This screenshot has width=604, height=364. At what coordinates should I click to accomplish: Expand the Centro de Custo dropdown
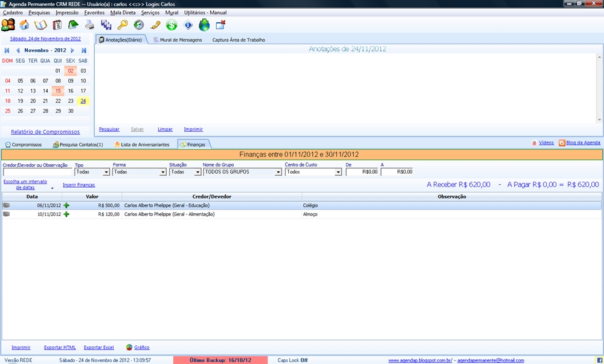[x=338, y=173]
